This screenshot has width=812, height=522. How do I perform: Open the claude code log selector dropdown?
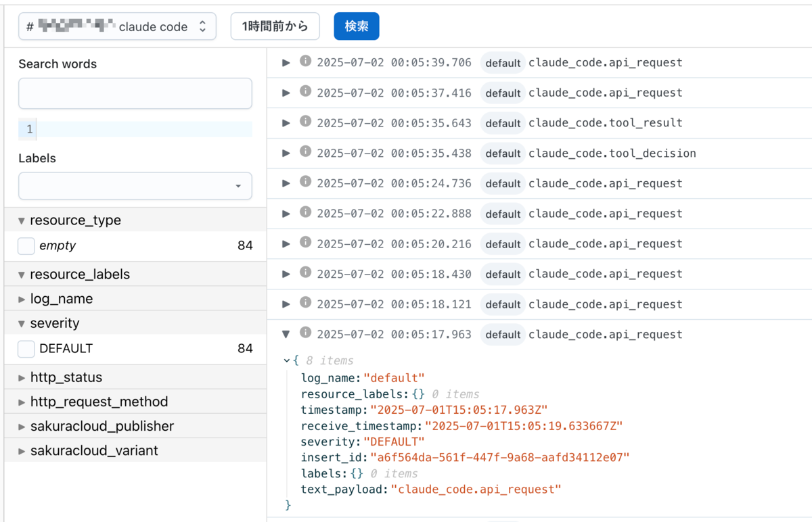pos(117,26)
